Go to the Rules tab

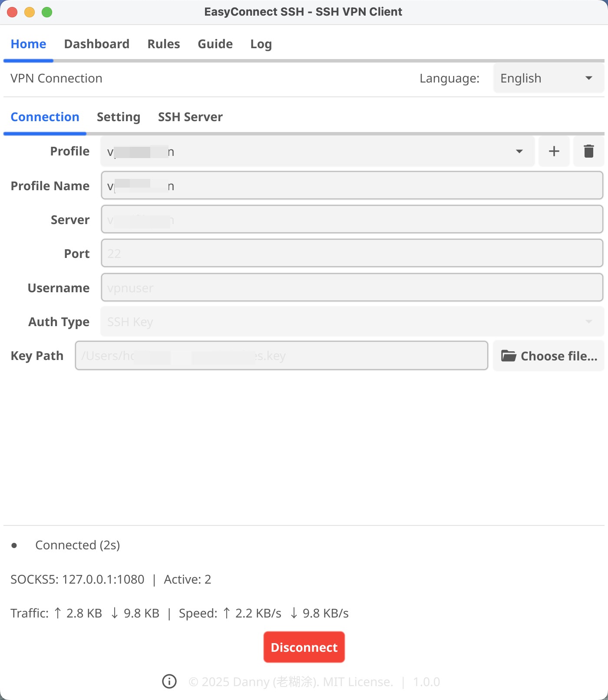click(x=164, y=44)
